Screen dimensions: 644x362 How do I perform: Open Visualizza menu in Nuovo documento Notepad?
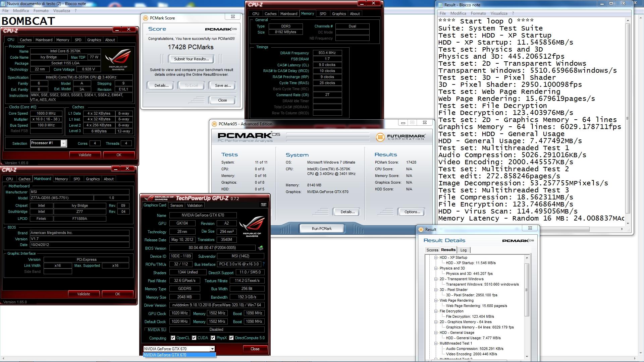click(62, 11)
